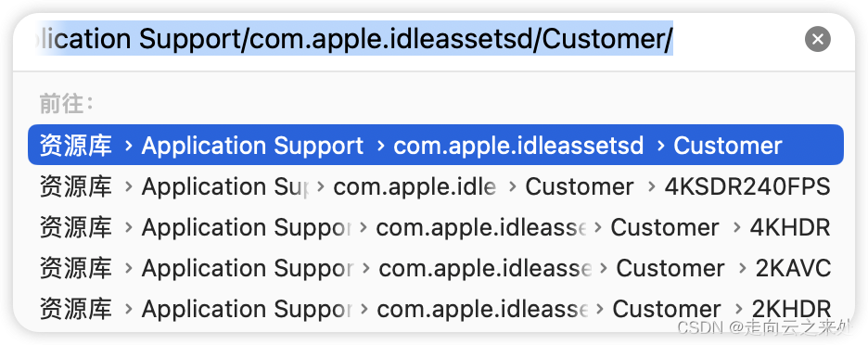The image size is (868, 345).
Task: Click 资源库 in the 4KSDR240FPS row
Action: pos(75,186)
